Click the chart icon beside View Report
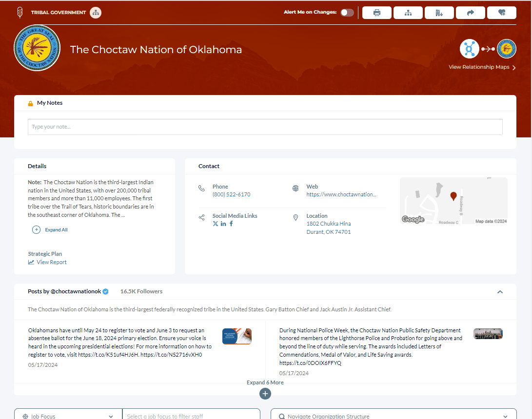The image size is (532, 419). pos(31,262)
